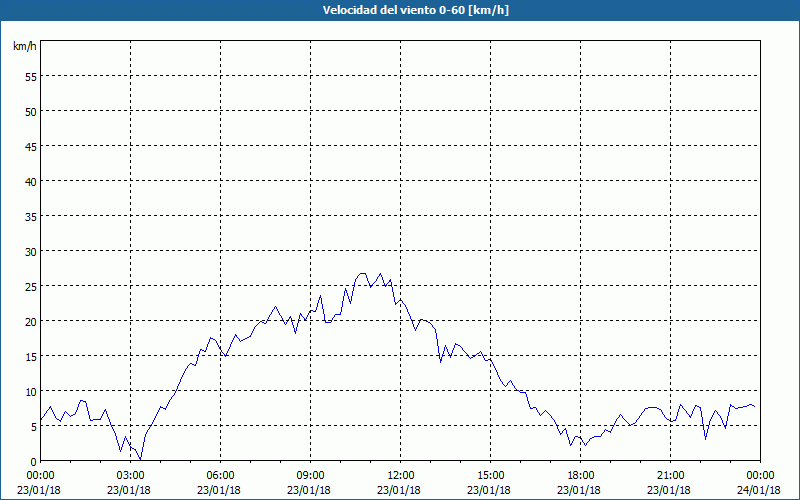Select the 55 tick label on the y-axis
Image resolution: width=800 pixels, height=500 pixels.
[x=30, y=76]
